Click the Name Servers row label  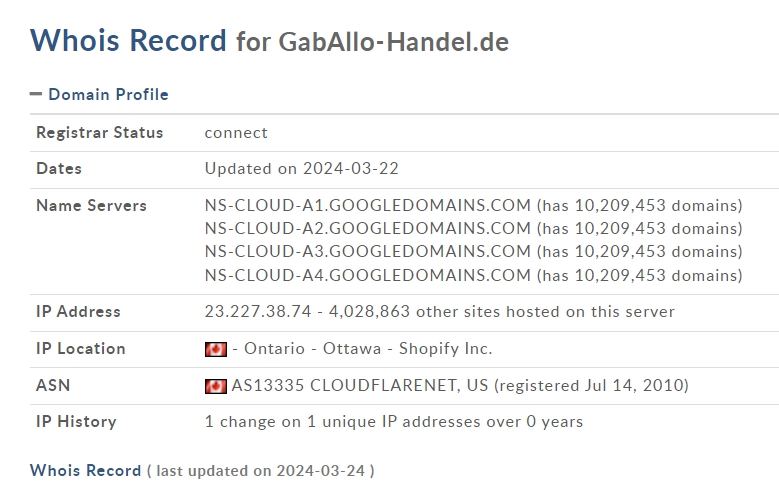point(91,206)
